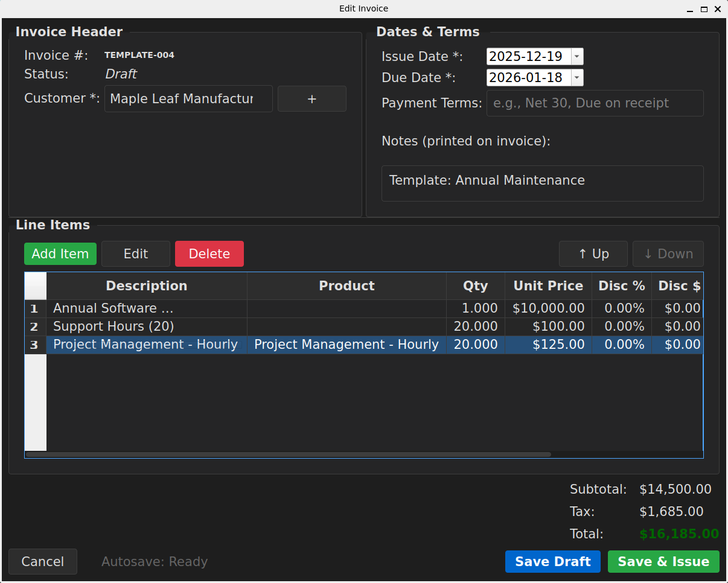728x583 pixels.
Task: Click the Description column header
Action: [146, 285]
